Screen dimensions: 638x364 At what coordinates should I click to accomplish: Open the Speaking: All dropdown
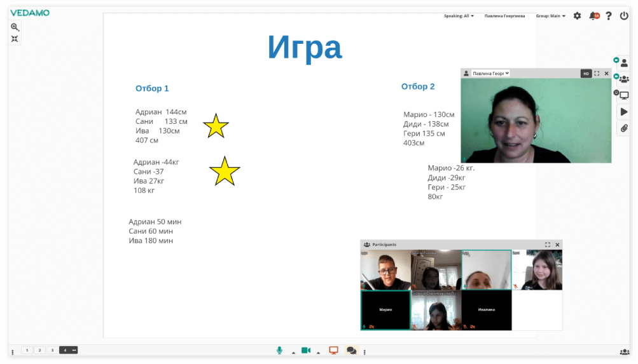[459, 16]
